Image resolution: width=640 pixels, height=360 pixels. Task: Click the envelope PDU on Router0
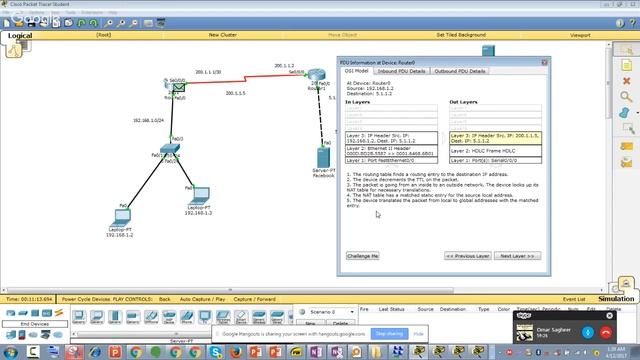(x=178, y=87)
